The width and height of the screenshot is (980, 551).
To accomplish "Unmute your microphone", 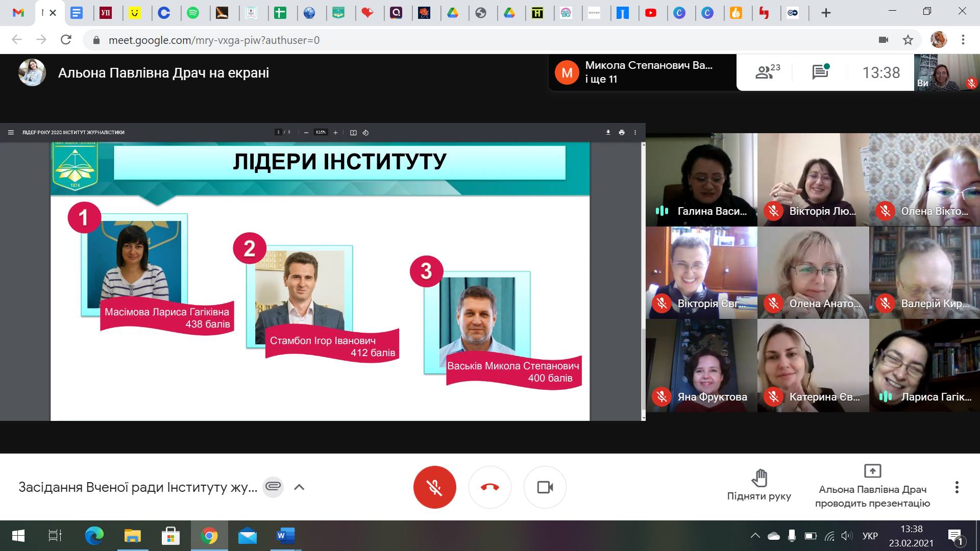I will [434, 487].
